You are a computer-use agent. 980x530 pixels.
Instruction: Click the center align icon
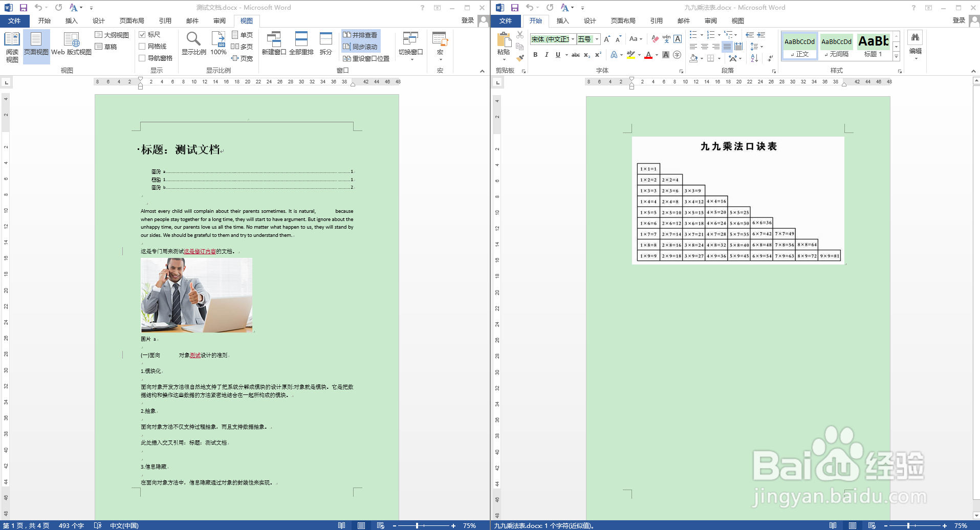pos(705,47)
